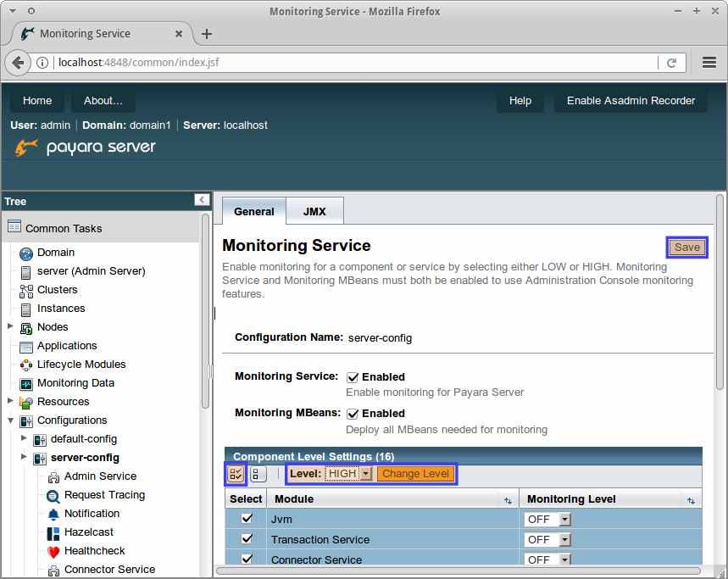Click the Hazelcast icon
Viewport: 728px width, 579px height.
[x=53, y=533]
